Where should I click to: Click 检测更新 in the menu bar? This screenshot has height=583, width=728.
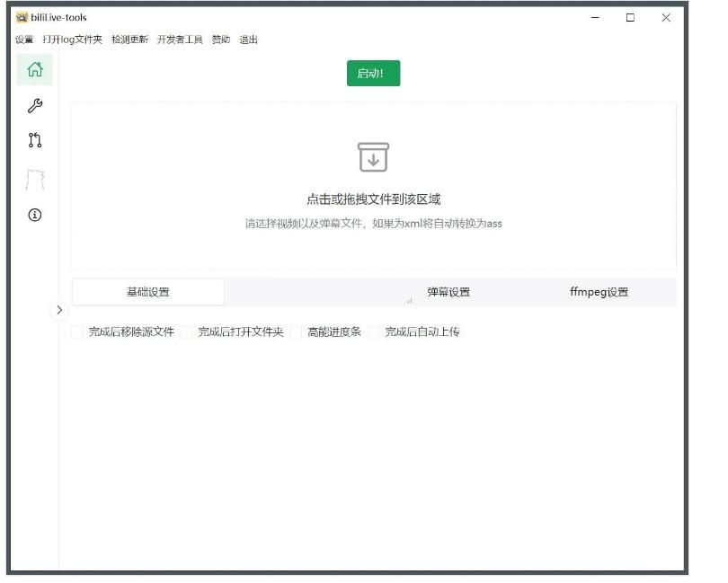pyautogui.click(x=129, y=40)
